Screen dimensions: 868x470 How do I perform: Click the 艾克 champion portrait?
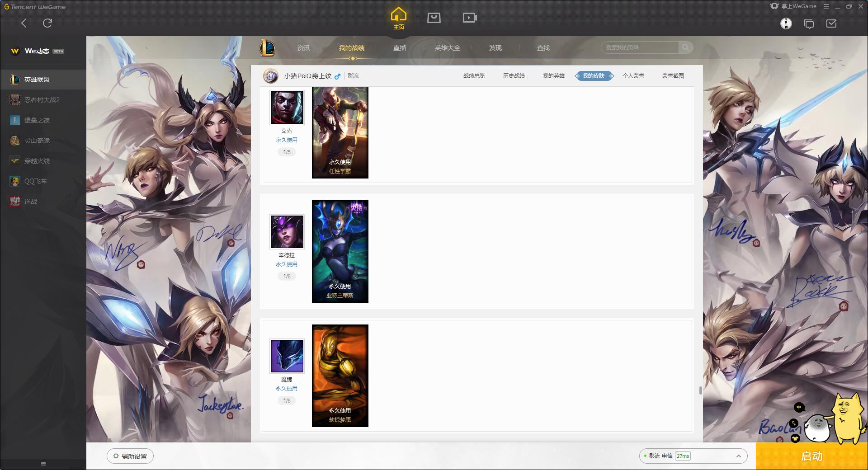click(287, 108)
